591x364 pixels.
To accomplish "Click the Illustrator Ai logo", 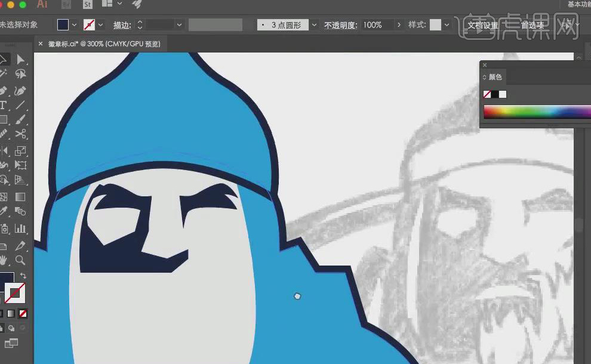I will click(42, 4).
